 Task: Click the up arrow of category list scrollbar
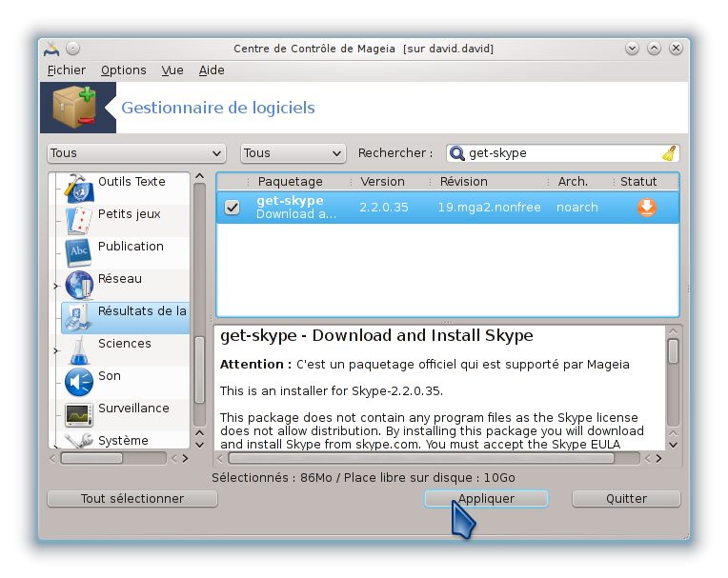tap(200, 176)
